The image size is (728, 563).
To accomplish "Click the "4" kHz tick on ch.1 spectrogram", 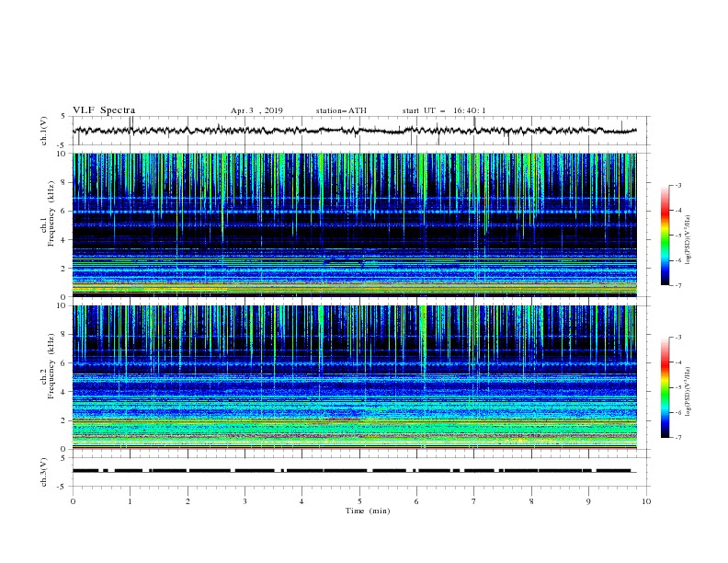I will coord(63,240).
